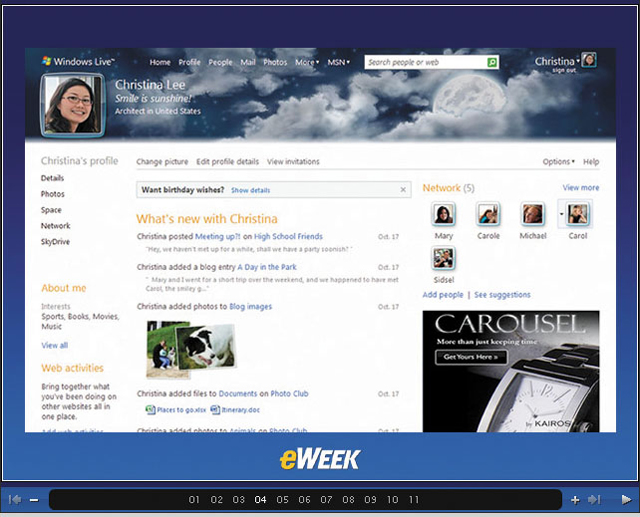Jump to slide 07 in the slideshow
The image size is (640, 517).
point(326,499)
